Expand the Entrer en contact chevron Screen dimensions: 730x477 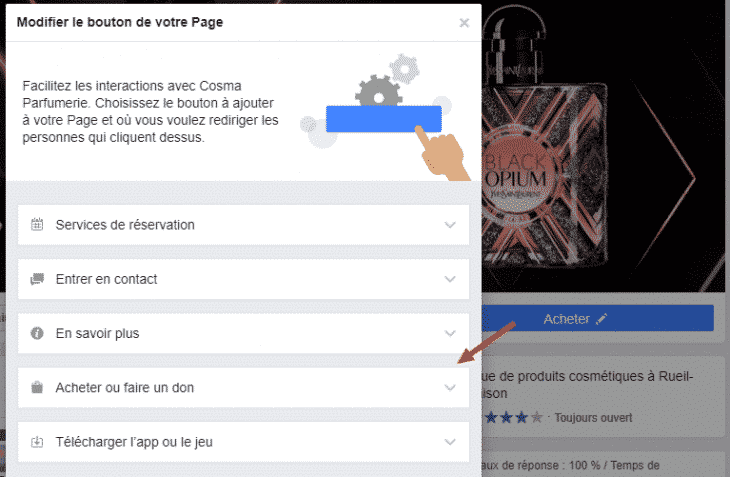(450, 279)
